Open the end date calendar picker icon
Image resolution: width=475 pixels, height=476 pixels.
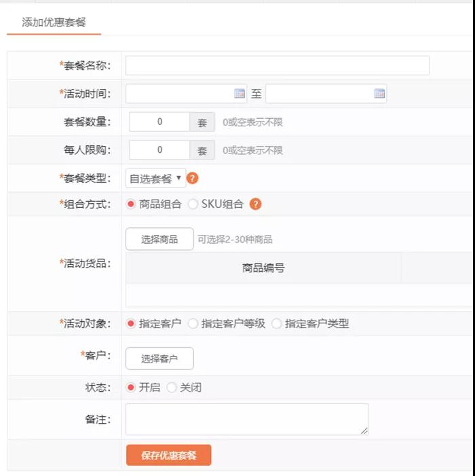(x=379, y=94)
